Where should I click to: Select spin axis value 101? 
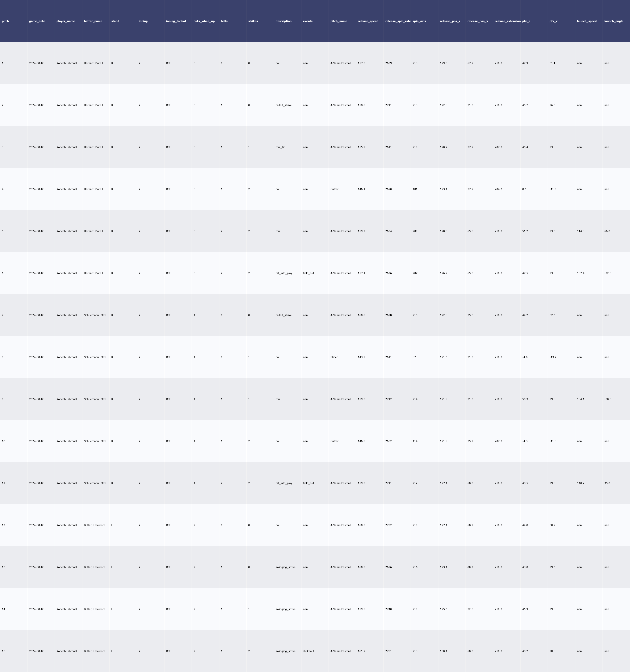tap(415, 189)
